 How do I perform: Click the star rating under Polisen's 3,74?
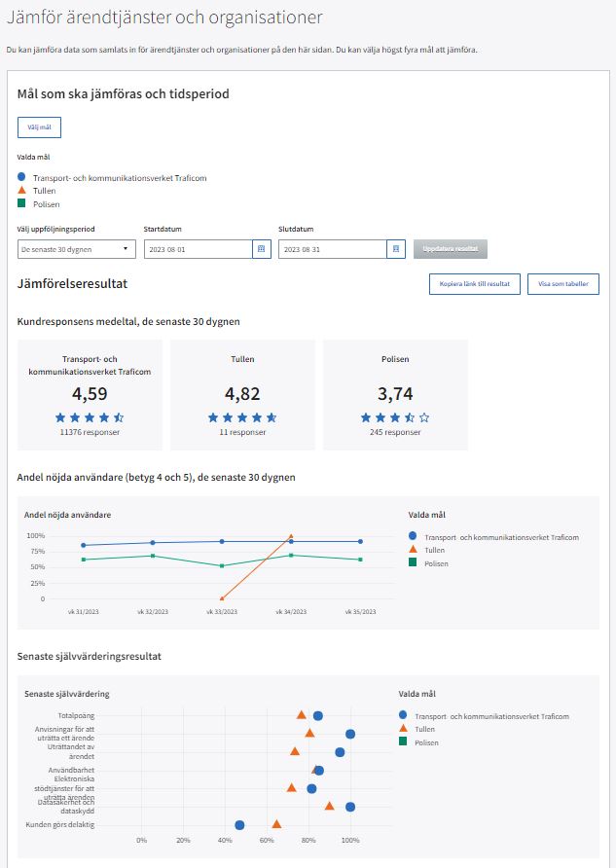pyautogui.click(x=395, y=417)
